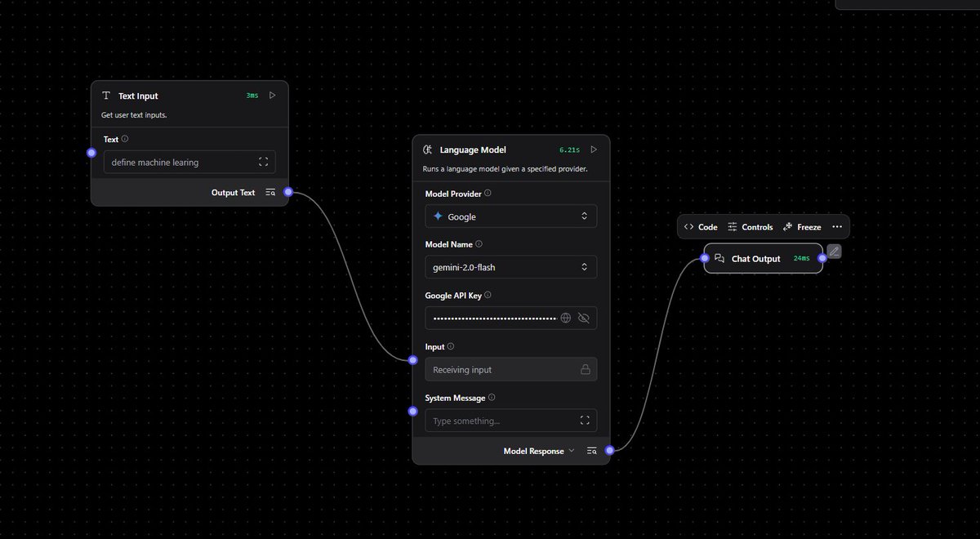The height and width of the screenshot is (539, 980).
Task: Click the Output Text connection handle
Action: click(288, 192)
